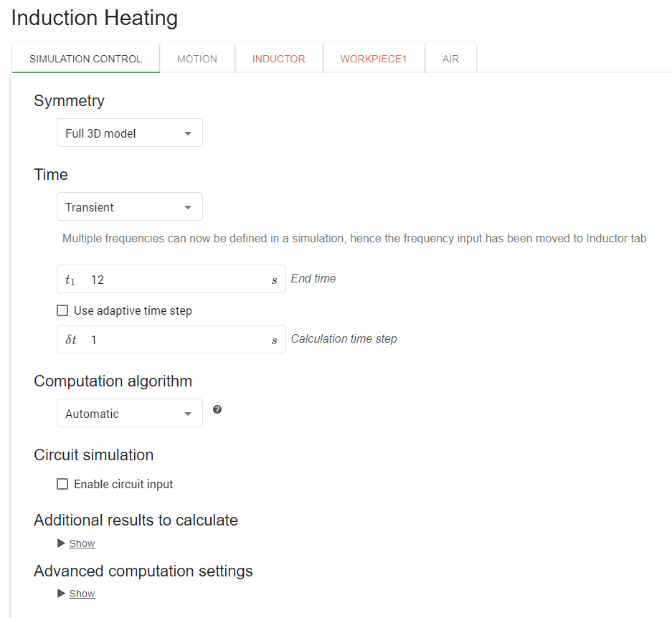Open the Symmetry dropdown

tap(129, 133)
